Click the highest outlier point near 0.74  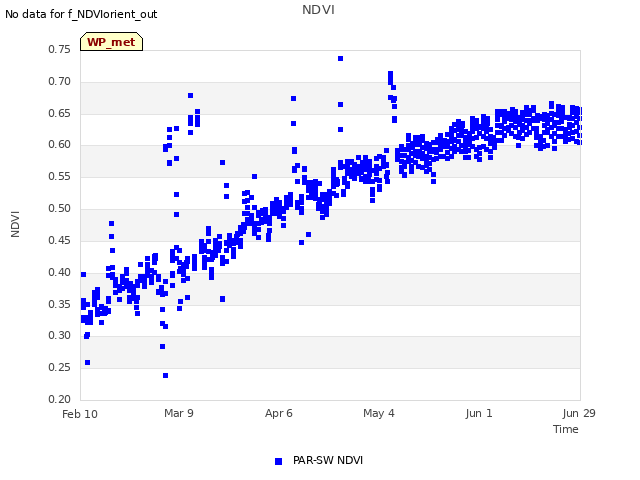(340, 58)
